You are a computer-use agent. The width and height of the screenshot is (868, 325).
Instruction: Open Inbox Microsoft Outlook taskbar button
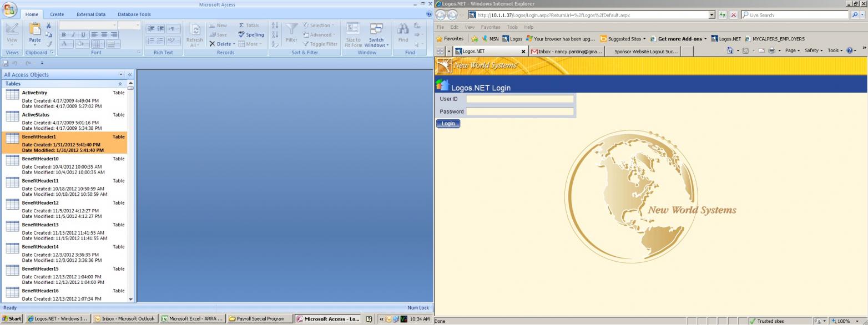click(x=125, y=319)
